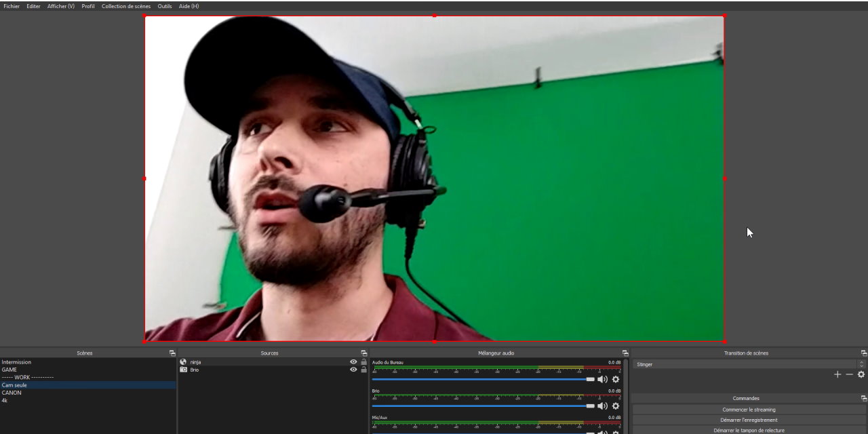
Task: Pop out the Mélangeur audio dock
Action: click(625, 353)
